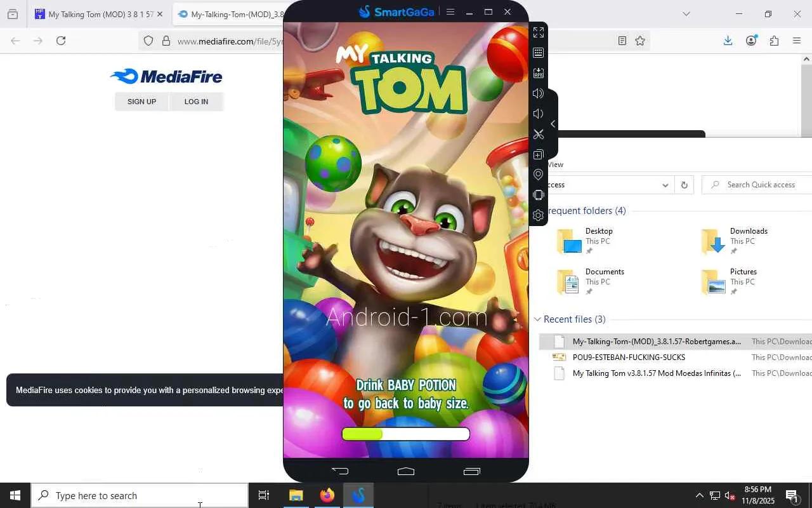Close the My Talking Tom (MOD) 3 8 1 57 tab

tap(159, 14)
